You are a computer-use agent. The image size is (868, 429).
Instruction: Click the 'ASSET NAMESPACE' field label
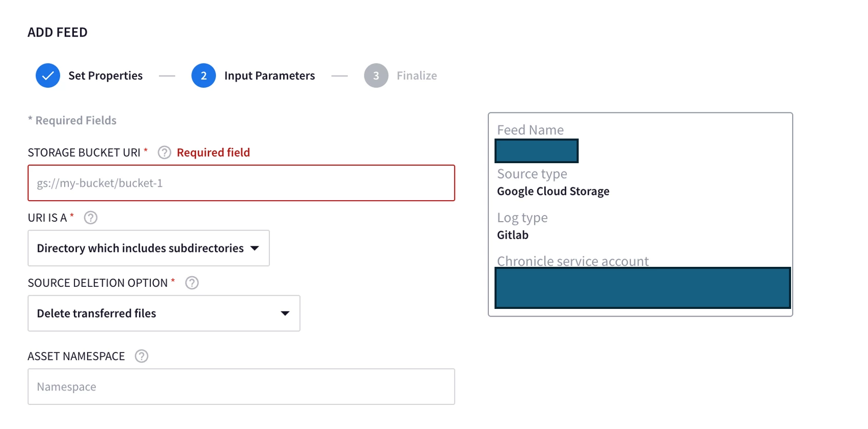pos(76,356)
